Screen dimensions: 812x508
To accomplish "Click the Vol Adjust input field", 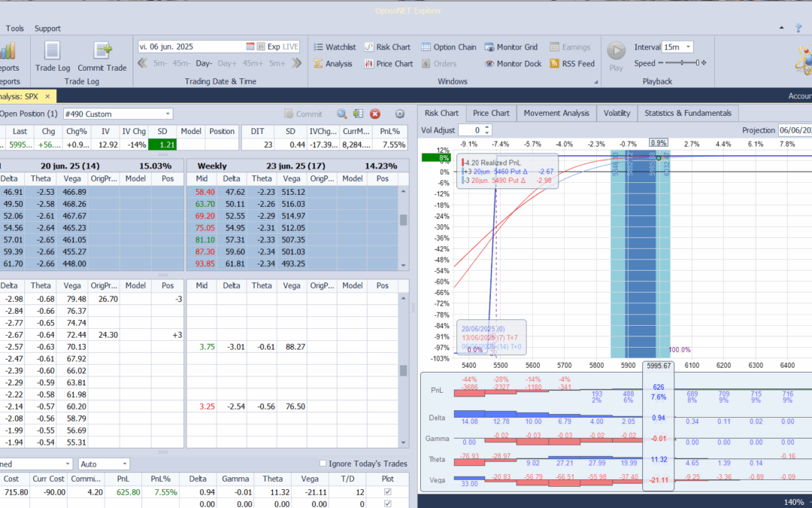I will coord(471,130).
